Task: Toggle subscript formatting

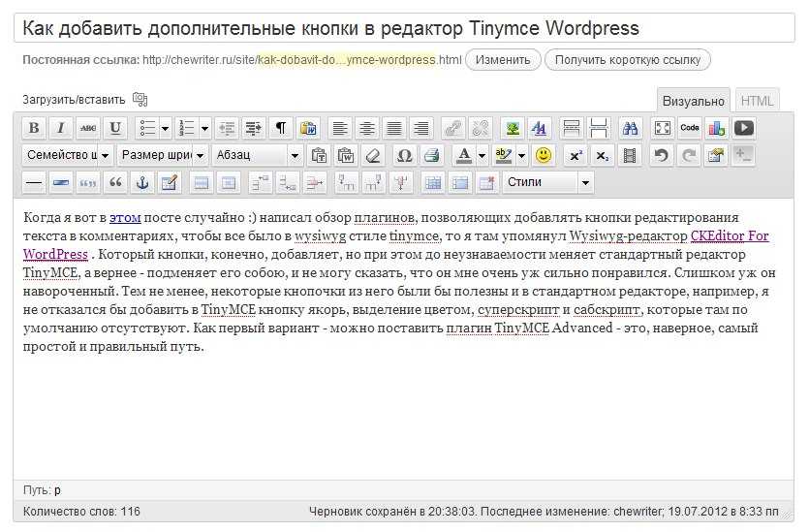Action: 602,155
